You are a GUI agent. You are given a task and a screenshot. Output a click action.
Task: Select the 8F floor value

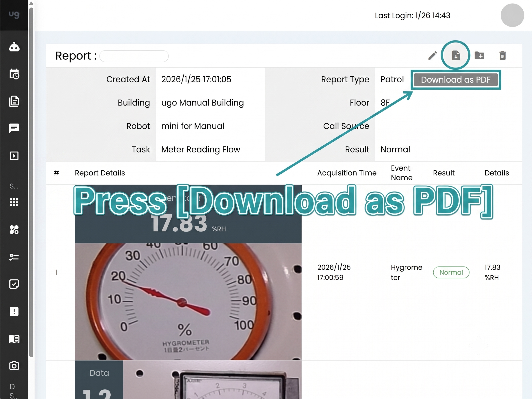click(x=385, y=103)
